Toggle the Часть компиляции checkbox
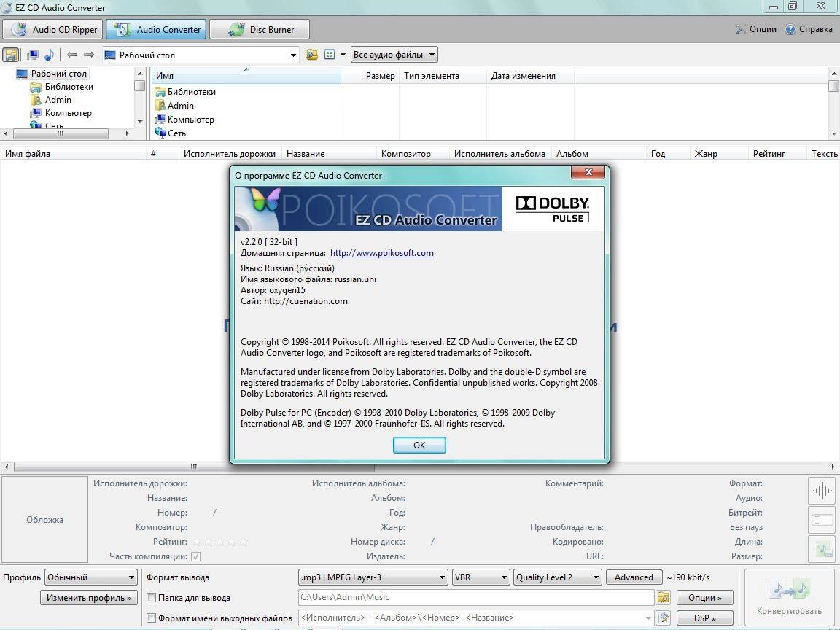Screen dimensions: 840x630 tap(196, 556)
